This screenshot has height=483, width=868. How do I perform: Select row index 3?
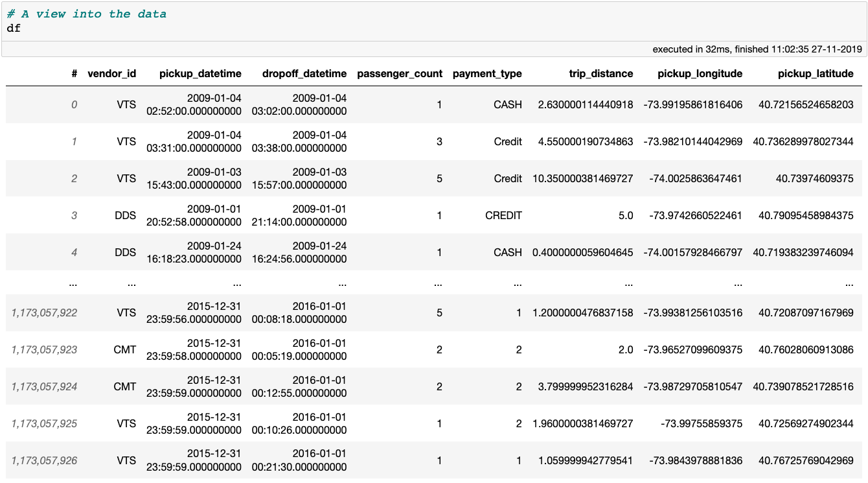[x=74, y=215]
